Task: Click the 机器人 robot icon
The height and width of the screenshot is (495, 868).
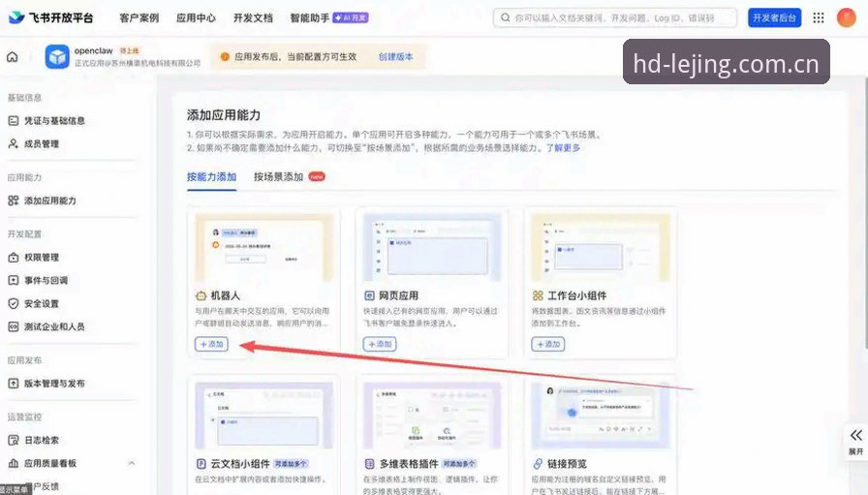Action: point(201,295)
